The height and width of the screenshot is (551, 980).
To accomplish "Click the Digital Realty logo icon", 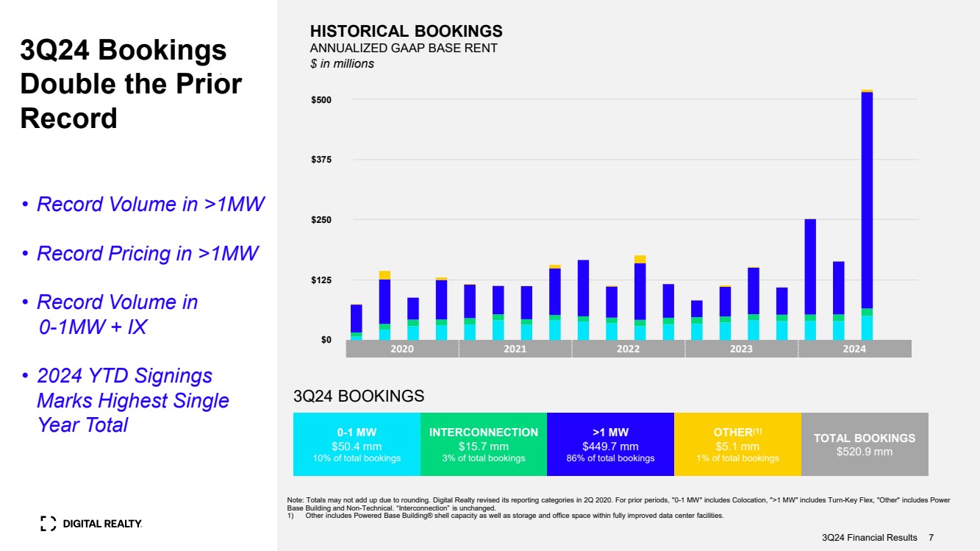I will pyautogui.click(x=48, y=524).
